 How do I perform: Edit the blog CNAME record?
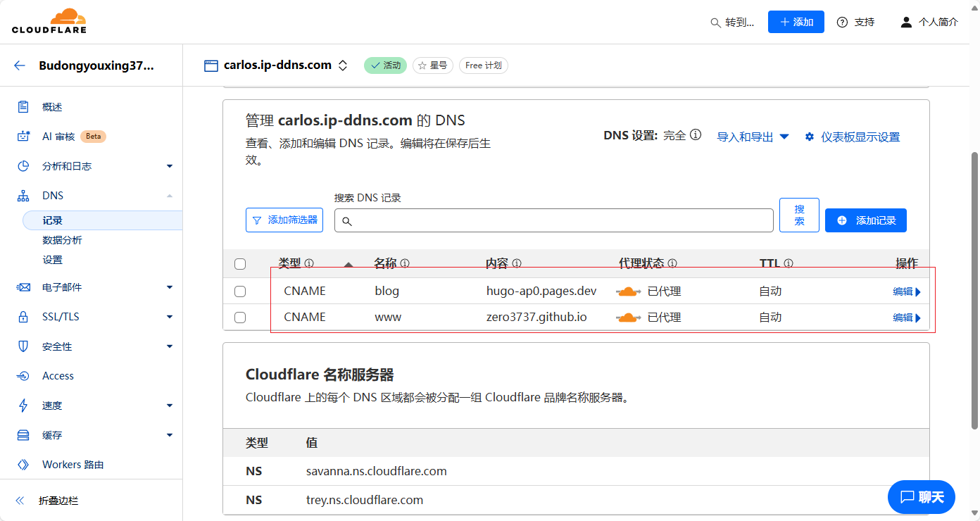tap(907, 291)
